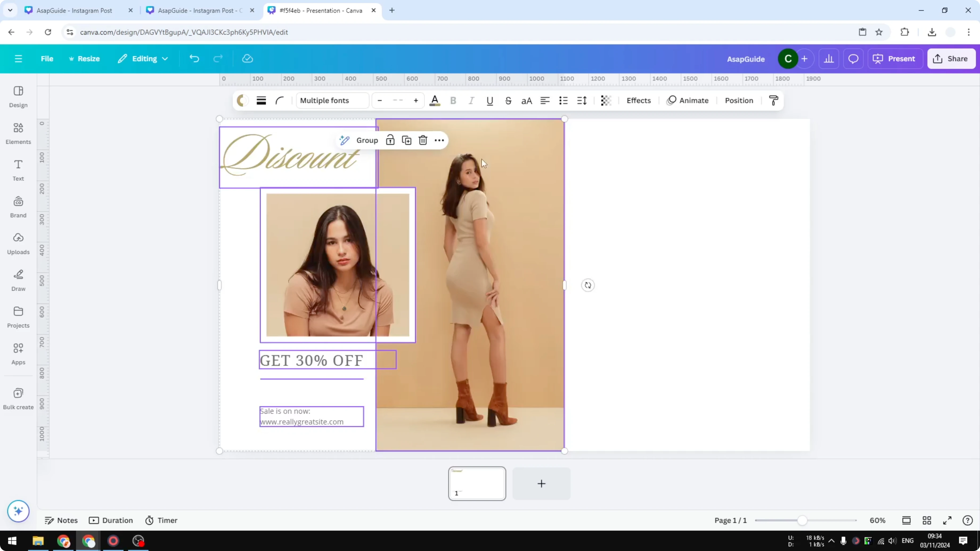This screenshot has width=980, height=551.
Task: Open the browser tab search dropdown
Action: click(10, 10)
